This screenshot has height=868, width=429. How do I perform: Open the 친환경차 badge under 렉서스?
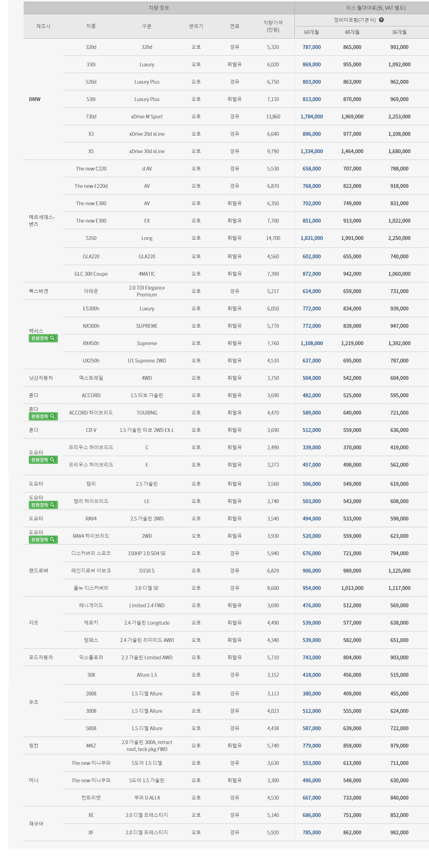(43, 338)
